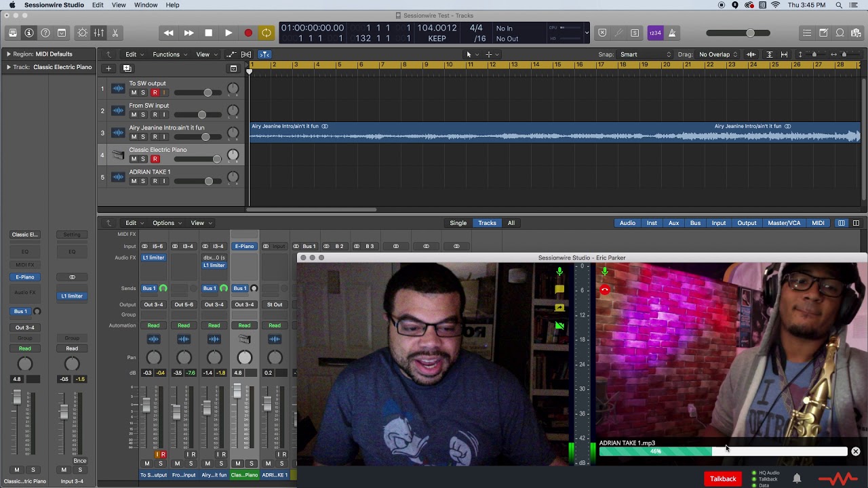Open Tracks area View menu

click(x=206, y=54)
